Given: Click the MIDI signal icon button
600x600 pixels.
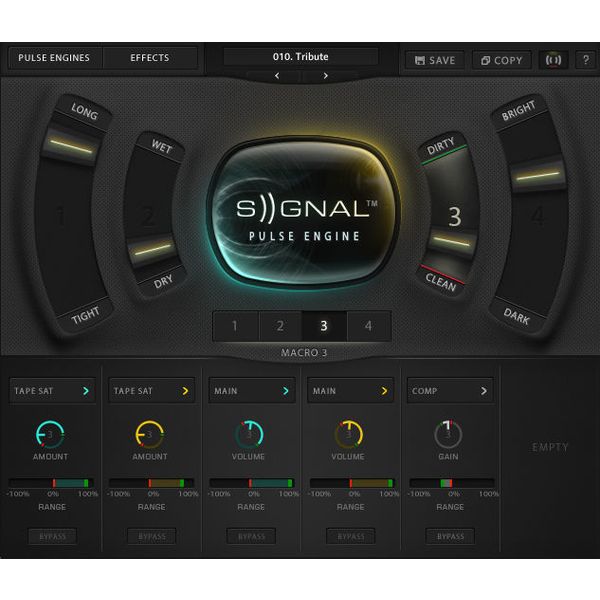Looking at the screenshot, I should coord(553,60).
